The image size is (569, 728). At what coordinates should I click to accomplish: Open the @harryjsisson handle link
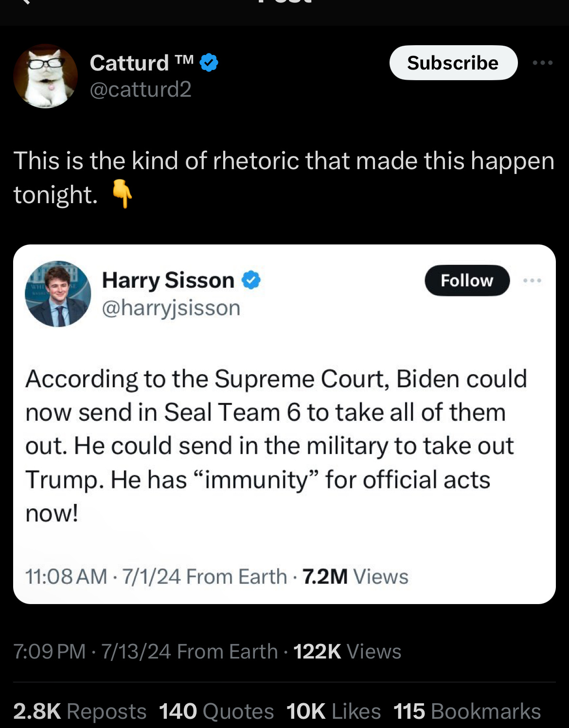click(x=171, y=308)
